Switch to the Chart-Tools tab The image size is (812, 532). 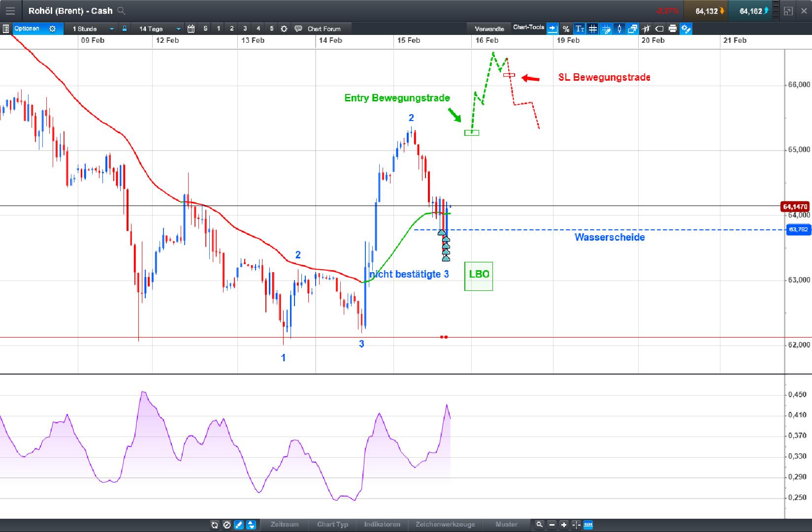pyautogui.click(x=528, y=27)
